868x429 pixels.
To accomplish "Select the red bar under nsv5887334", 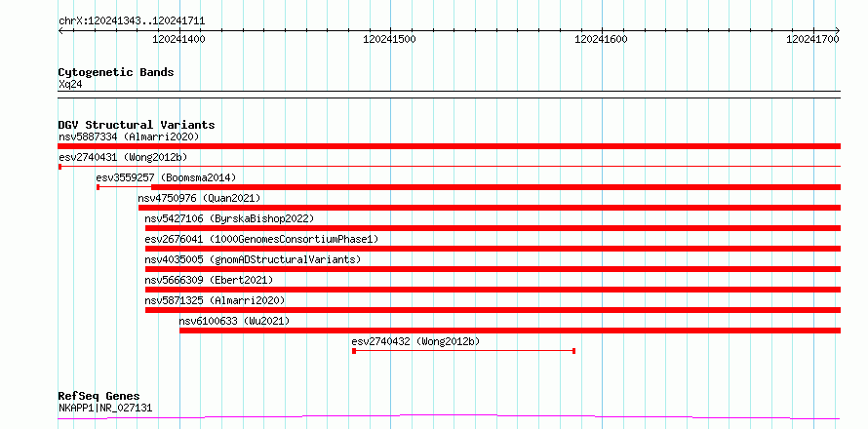I will tap(449, 146).
